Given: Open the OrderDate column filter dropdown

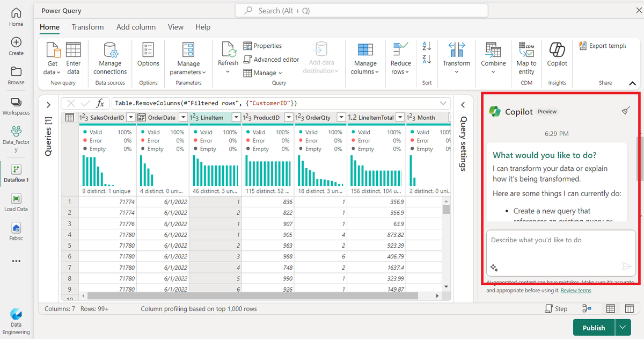Looking at the screenshot, I should tap(183, 117).
